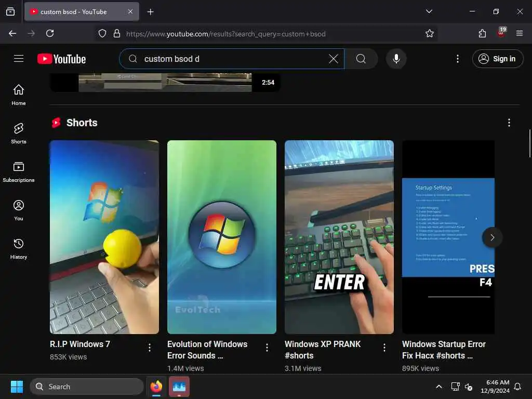Image resolution: width=532 pixels, height=399 pixels.
Task: Open the clock showing 6:46 AM
Action: click(495, 387)
